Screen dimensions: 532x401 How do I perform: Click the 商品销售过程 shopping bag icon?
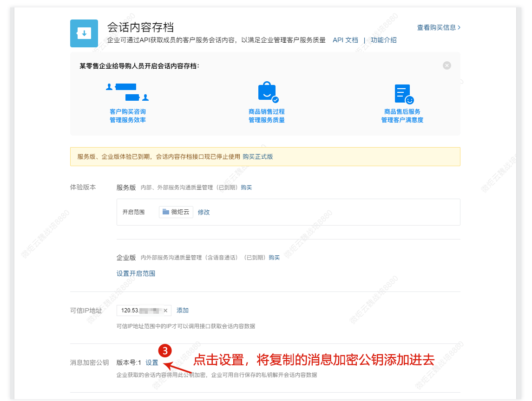268,92
